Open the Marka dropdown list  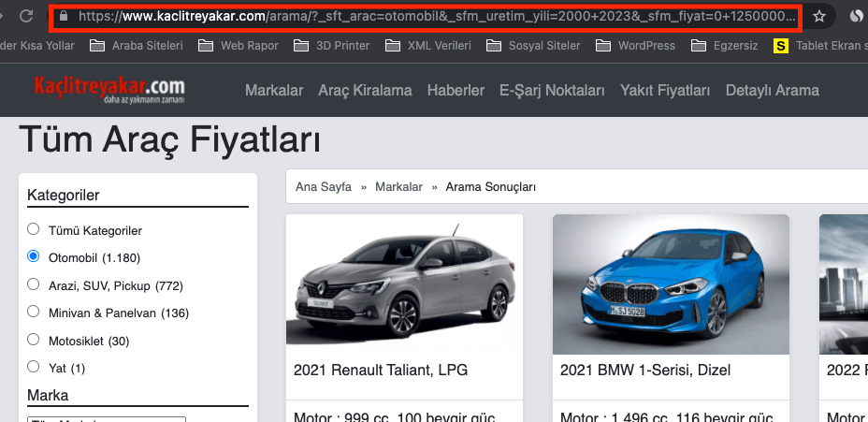click(107, 419)
